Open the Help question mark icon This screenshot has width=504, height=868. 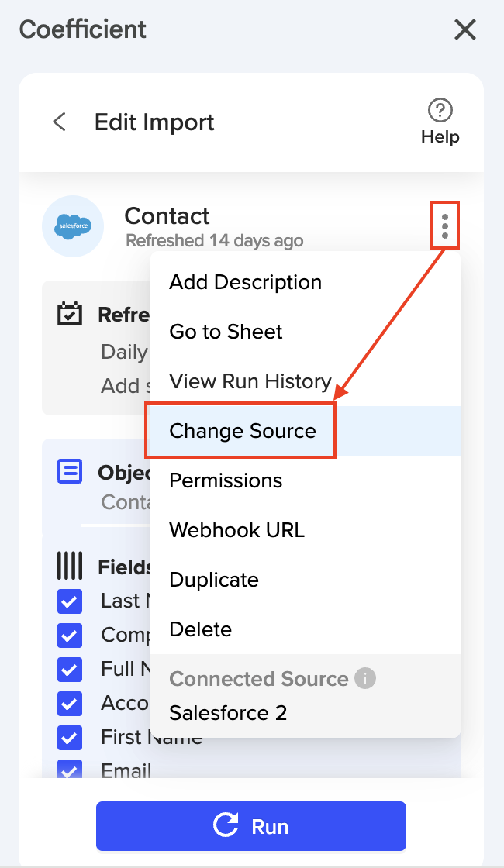pos(440,111)
